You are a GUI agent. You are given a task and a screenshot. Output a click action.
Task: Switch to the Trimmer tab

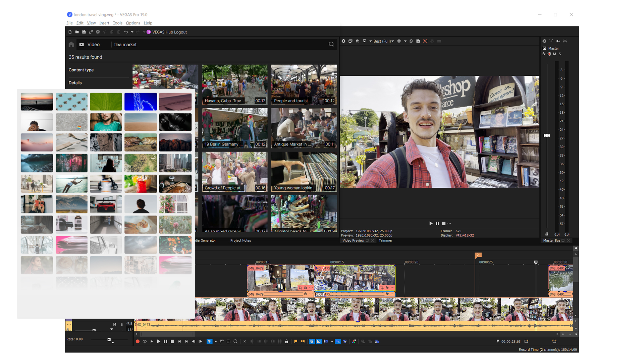click(385, 240)
